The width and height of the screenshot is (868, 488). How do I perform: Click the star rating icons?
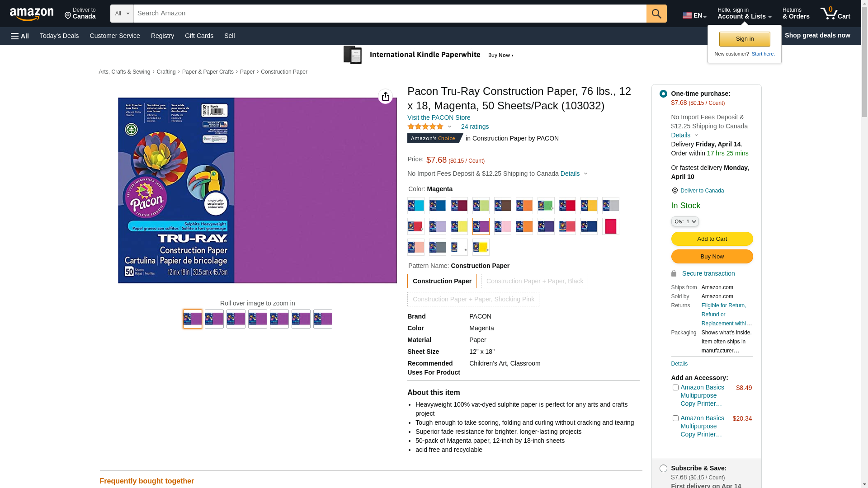pyautogui.click(x=425, y=127)
